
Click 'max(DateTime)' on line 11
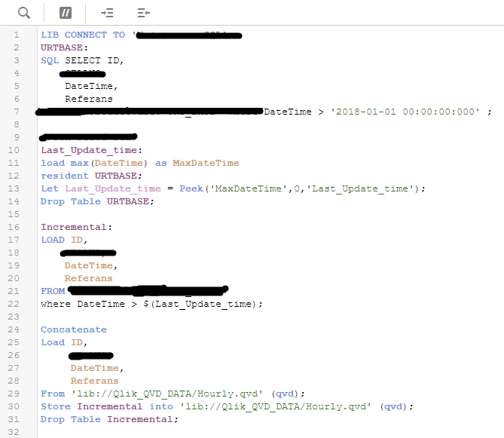point(109,163)
